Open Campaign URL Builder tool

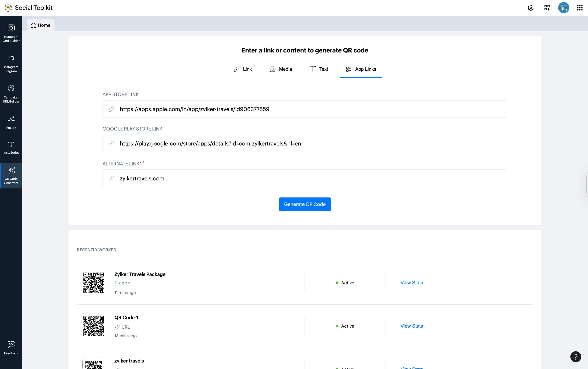click(11, 94)
